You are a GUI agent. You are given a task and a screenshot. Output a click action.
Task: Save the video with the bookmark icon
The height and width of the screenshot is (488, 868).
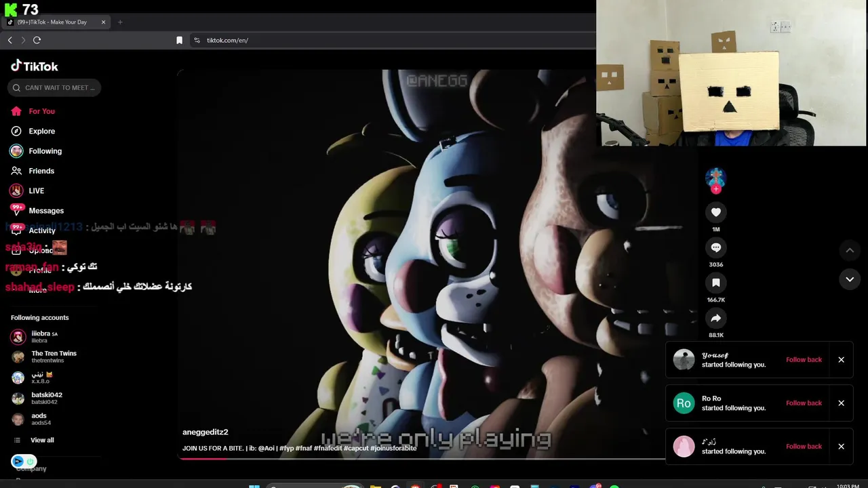point(715,283)
